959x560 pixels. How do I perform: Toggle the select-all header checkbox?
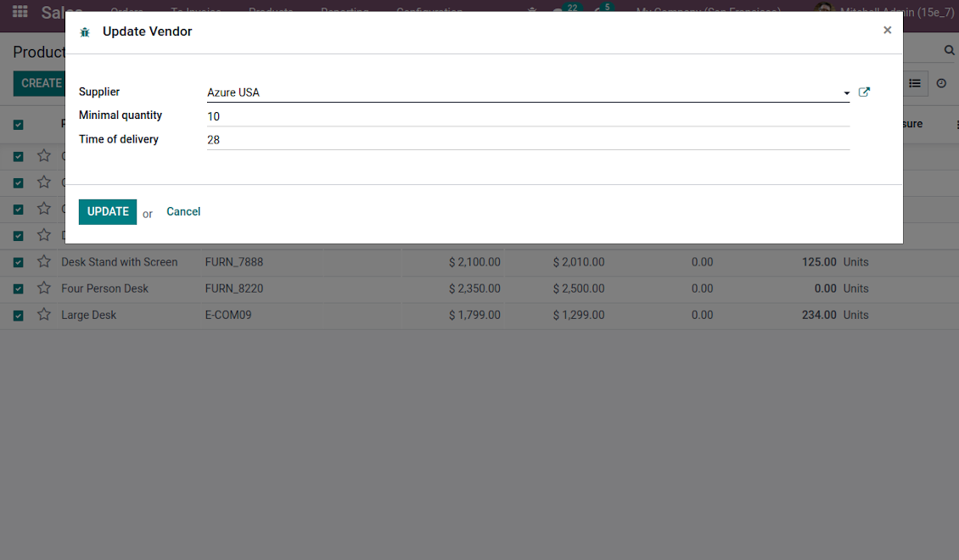coord(19,125)
